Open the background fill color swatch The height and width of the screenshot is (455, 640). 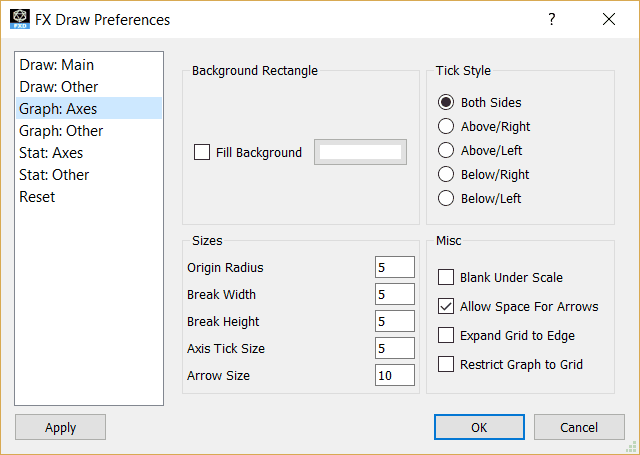tap(360, 152)
